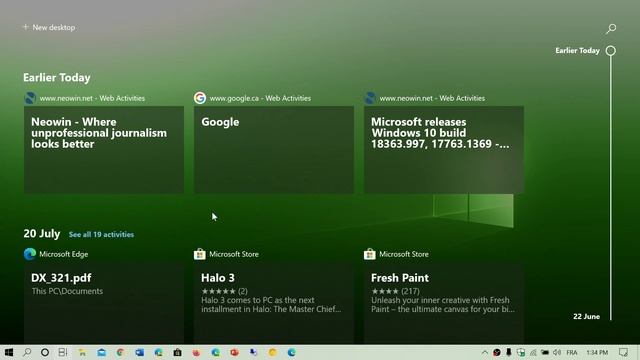The height and width of the screenshot is (360, 640).
Task: Launch Cortana from the taskbar circle
Action: coord(45,352)
